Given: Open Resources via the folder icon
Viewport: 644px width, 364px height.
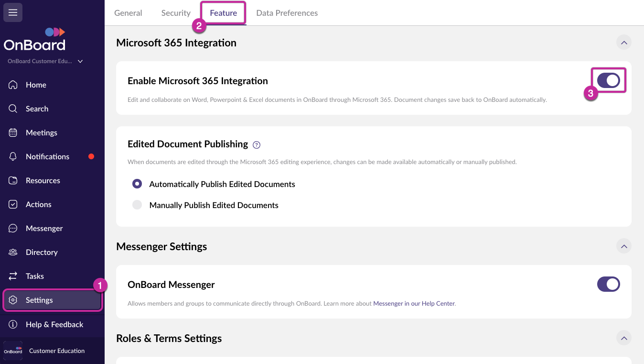Looking at the screenshot, I should point(13,180).
